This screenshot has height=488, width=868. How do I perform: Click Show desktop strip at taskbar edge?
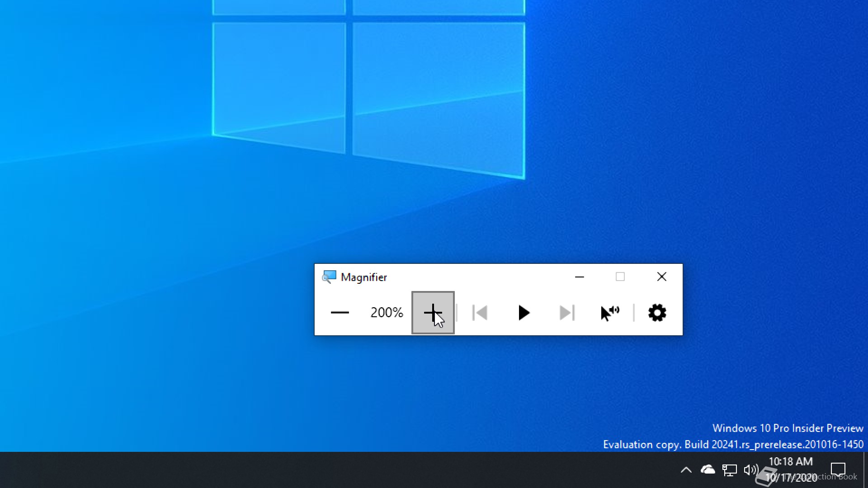click(865, 470)
